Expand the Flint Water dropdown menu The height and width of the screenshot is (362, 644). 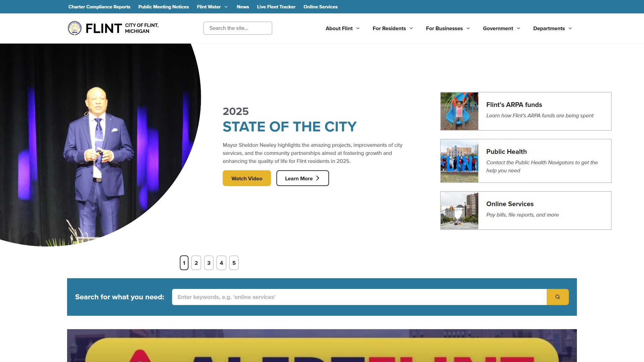[212, 7]
